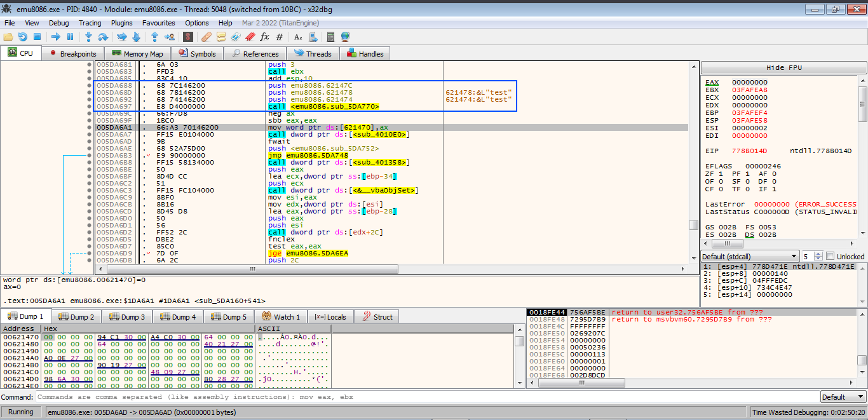Open the Patches band-aid icon
Viewport: 868px width, 420px height.
click(207, 37)
